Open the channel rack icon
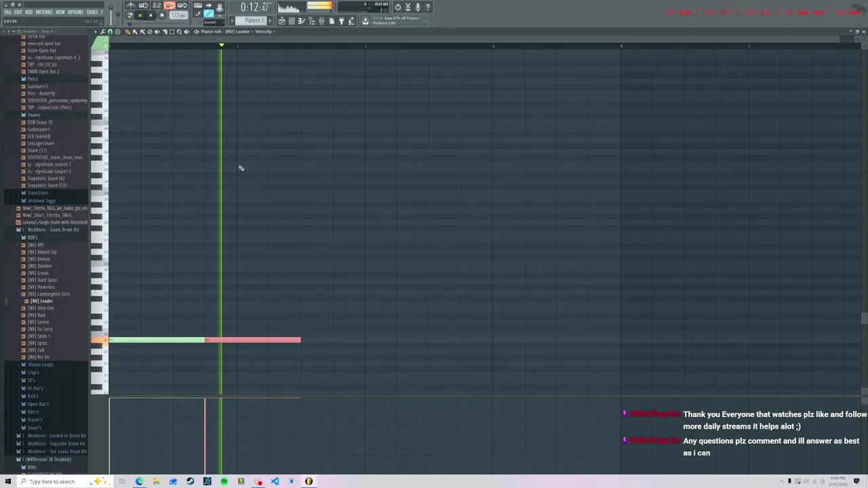Screen dimensions: 868x488 pos(292,21)
